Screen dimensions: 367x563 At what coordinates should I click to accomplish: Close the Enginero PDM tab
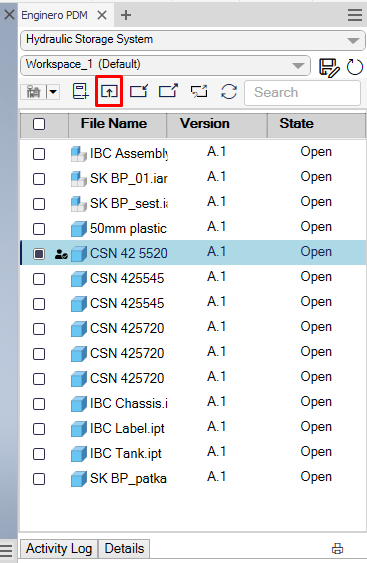pyautogui.click(x=102, y=15)
